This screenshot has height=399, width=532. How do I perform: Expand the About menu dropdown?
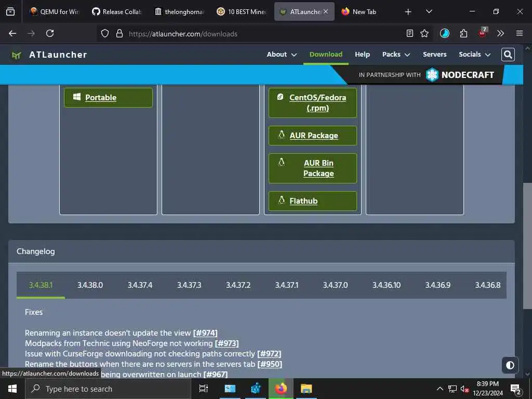(x=282, y=54)
